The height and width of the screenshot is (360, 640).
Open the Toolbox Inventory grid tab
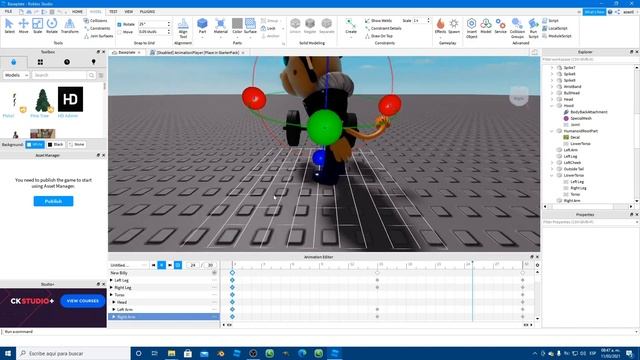pyautogui.click(x=40, y=62)
